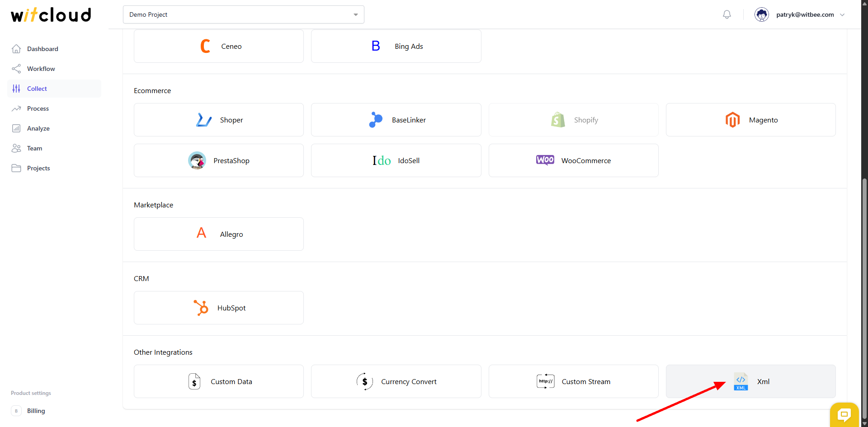The image size is (868, 427).
Task: Open the live chat widget icon
Action: tap(844, 414)
